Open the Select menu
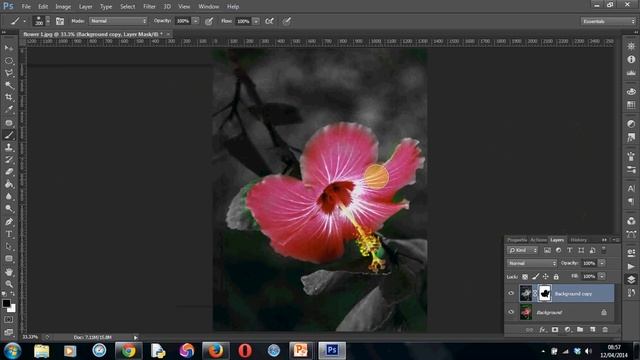This screenshot has width=640, height=360. [127, 7]
